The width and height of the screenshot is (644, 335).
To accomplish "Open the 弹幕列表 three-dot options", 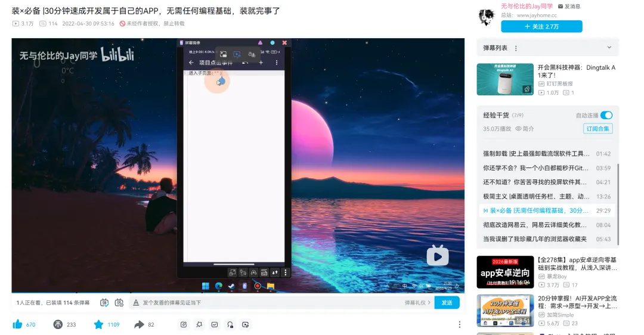I will click(516, 48).
